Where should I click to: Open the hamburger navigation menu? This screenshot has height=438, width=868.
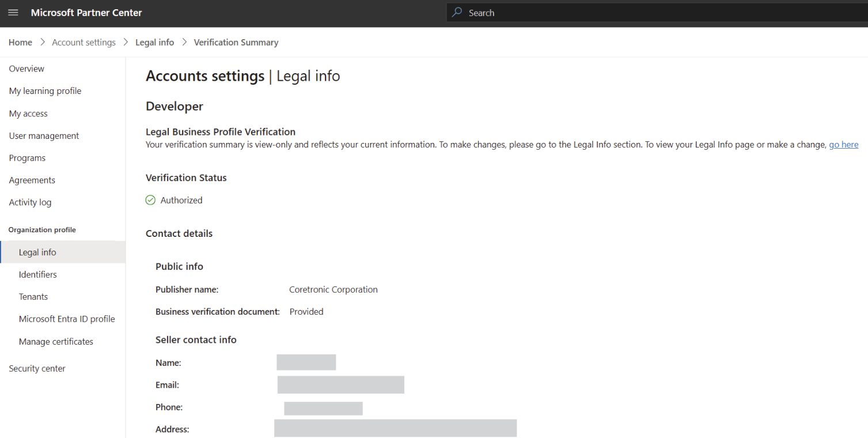tap(13, 13)
